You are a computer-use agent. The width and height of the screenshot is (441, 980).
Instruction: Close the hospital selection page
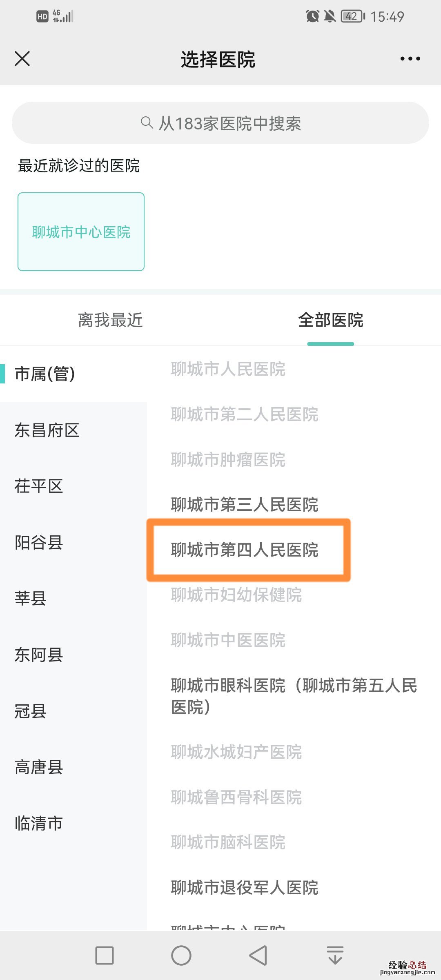click(x=22, y=58)
